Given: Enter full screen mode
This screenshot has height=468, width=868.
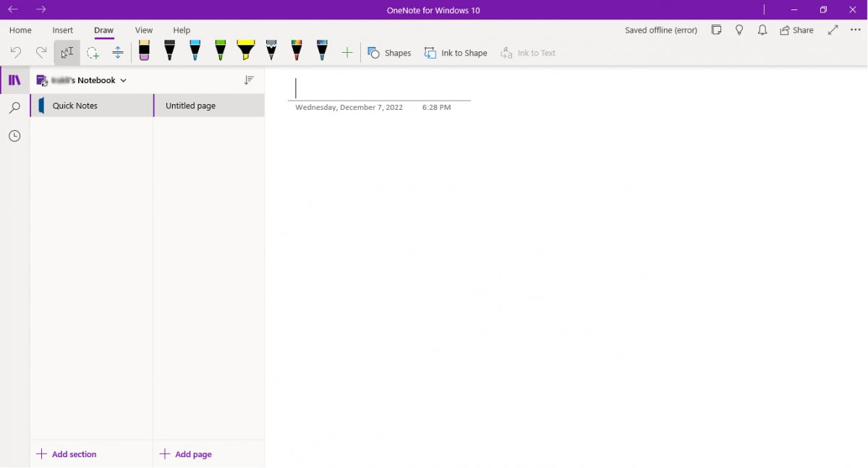Looking at the screenshot, I should click(833, 30).
